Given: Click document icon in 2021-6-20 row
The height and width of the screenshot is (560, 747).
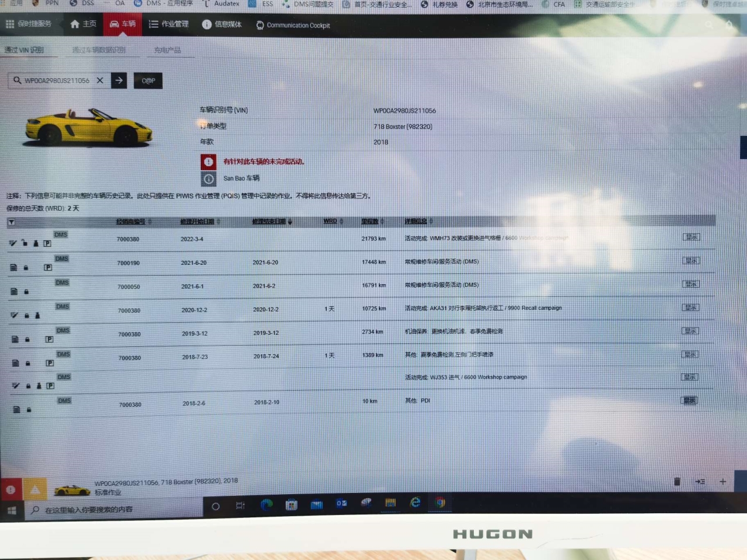Looking at the screenshot, I should pos(13,268).
